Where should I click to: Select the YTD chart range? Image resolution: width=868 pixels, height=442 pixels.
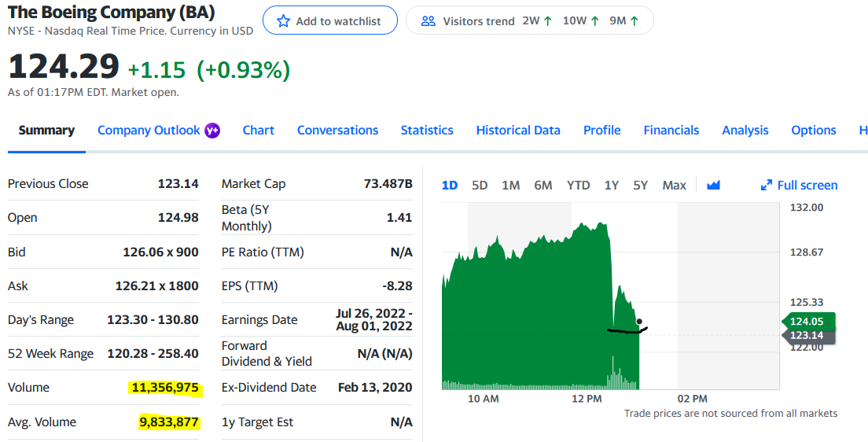tap(578, 185)
